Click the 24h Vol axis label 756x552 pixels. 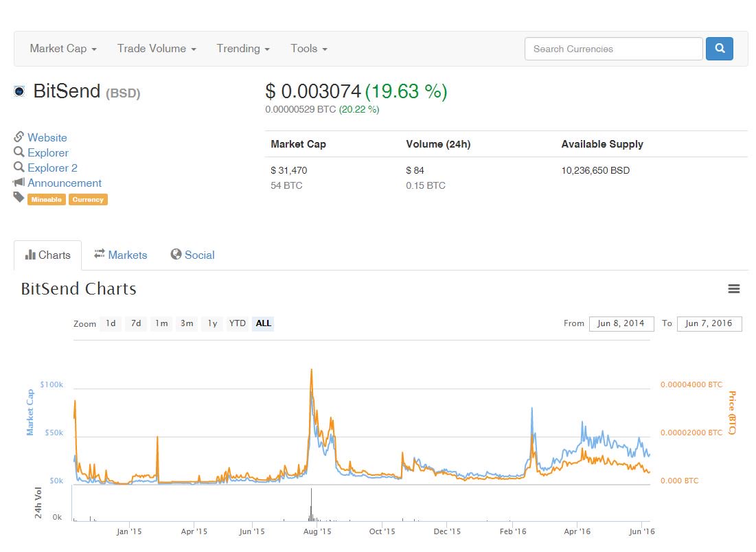pyautogui.click(x=38, y=503)
